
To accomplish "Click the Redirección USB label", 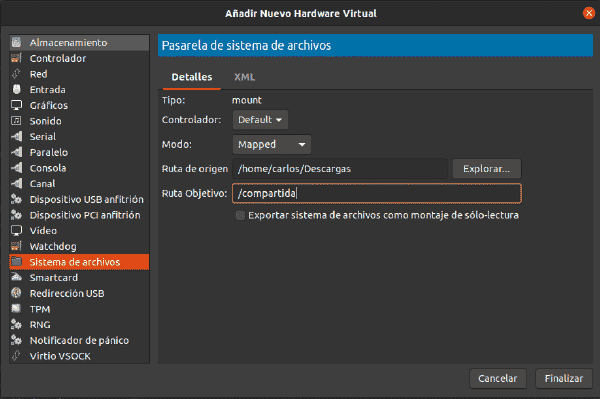I will coord(67,293).
